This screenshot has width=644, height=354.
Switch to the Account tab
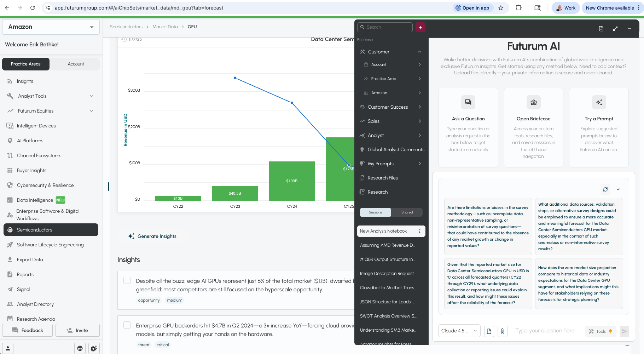point(75,64)
